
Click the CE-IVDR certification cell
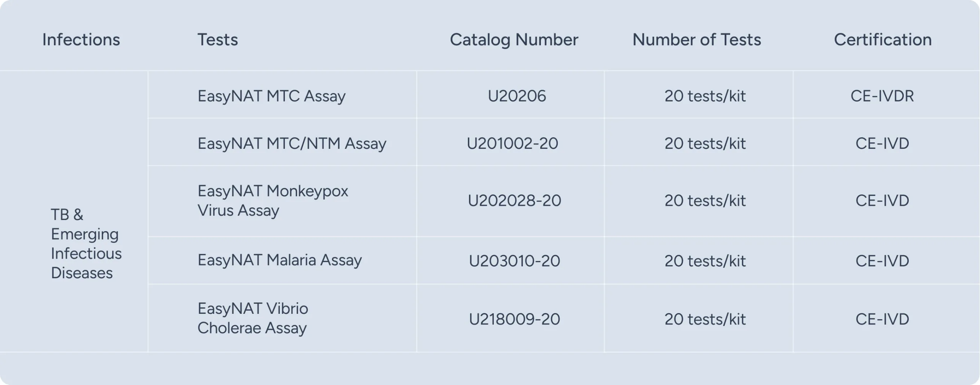(882, 96)
